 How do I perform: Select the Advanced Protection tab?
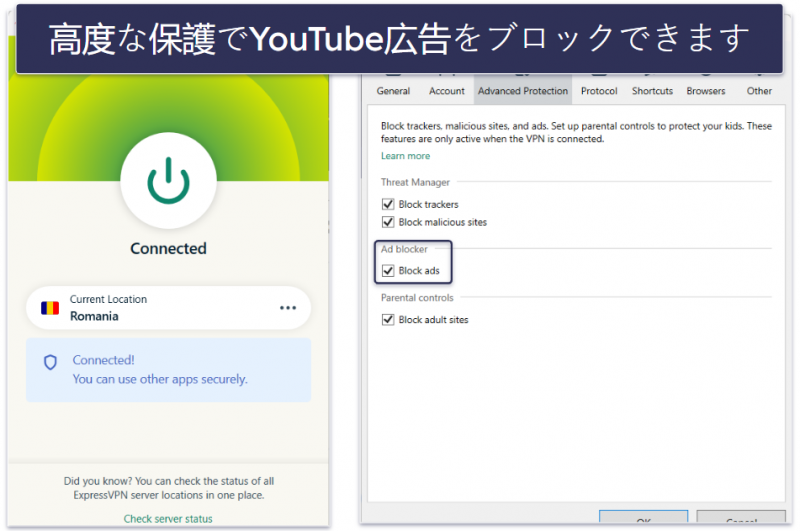[522, 91]
